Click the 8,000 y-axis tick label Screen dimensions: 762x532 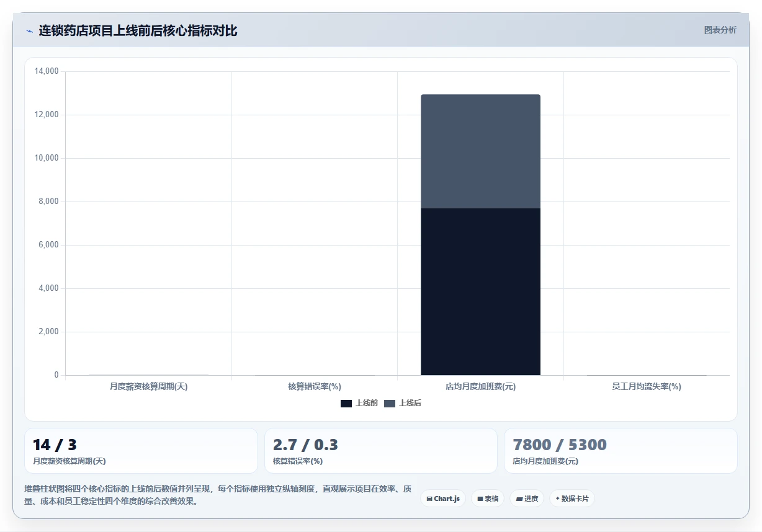[48, 202]
